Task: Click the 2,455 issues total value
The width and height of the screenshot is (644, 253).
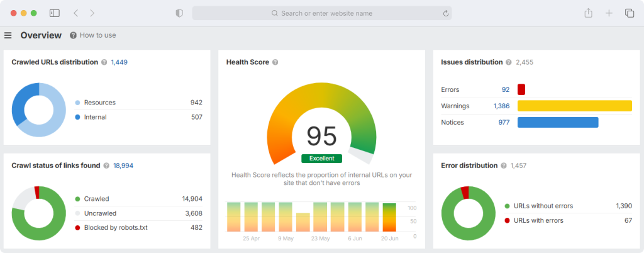Action: click(x=525, y=62)
